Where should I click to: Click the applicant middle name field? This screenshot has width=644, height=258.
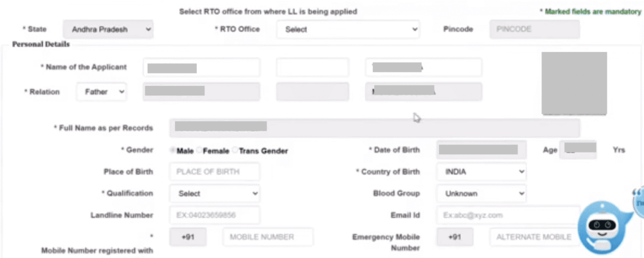(313, 68)
